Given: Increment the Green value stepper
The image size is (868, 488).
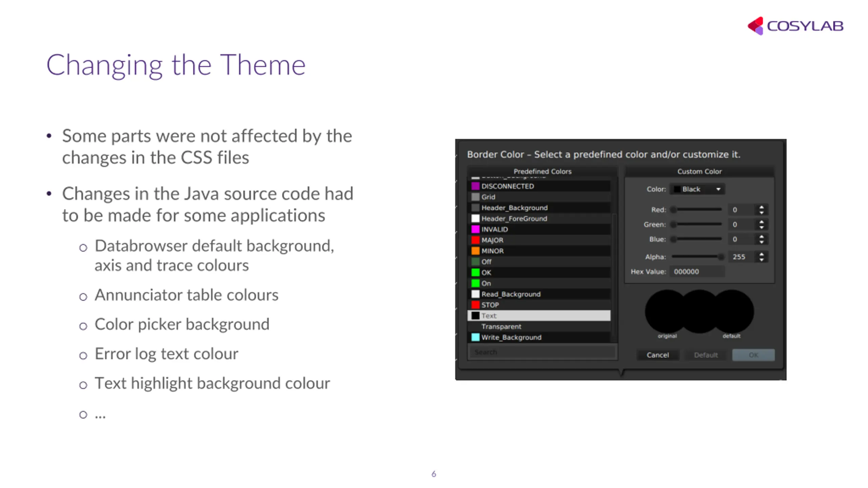Looking at the screenshot, I should click(762, 222).
